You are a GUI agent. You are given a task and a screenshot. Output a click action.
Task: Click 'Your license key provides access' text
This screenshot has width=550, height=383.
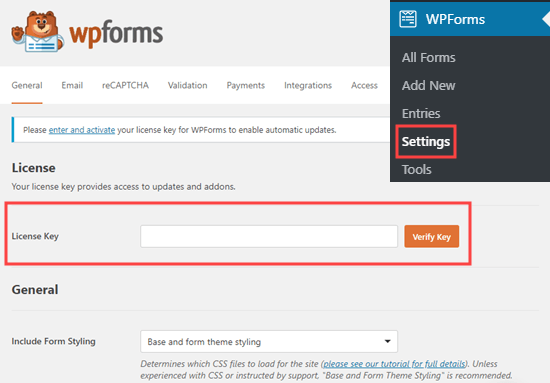tap(123, 187)
